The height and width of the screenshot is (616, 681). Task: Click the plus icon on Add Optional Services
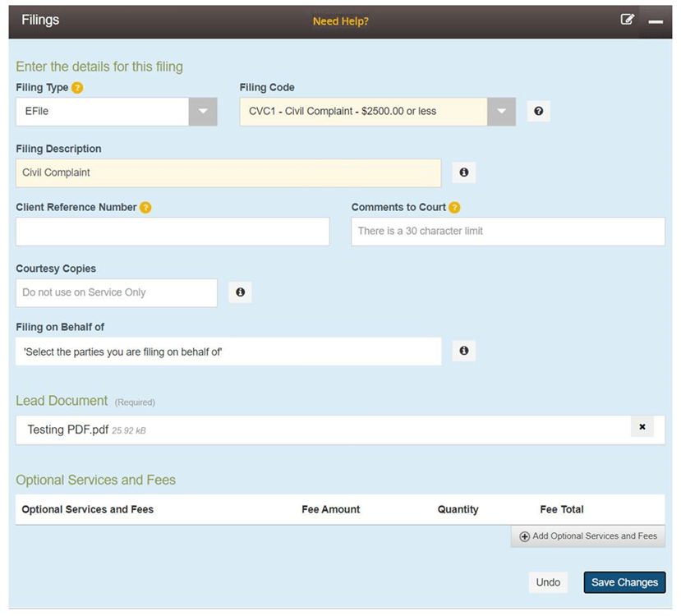[x=524, y=536]
